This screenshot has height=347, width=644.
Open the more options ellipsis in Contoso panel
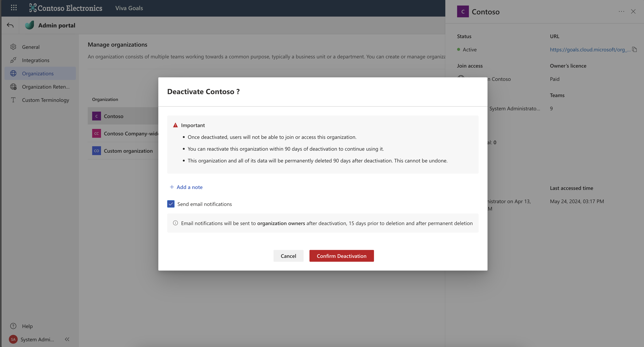(x=621, y=11)
